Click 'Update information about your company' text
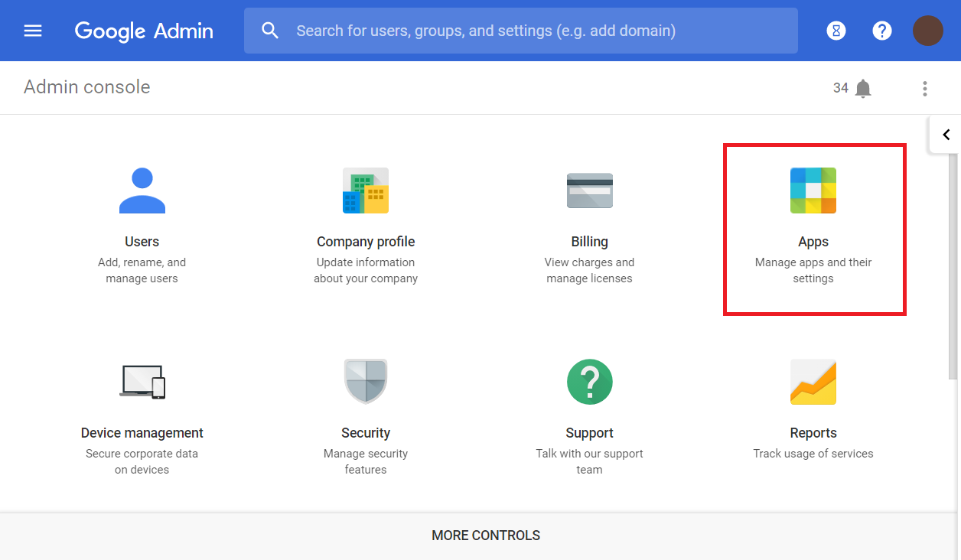Screen dimensions: 961x560 366,270
